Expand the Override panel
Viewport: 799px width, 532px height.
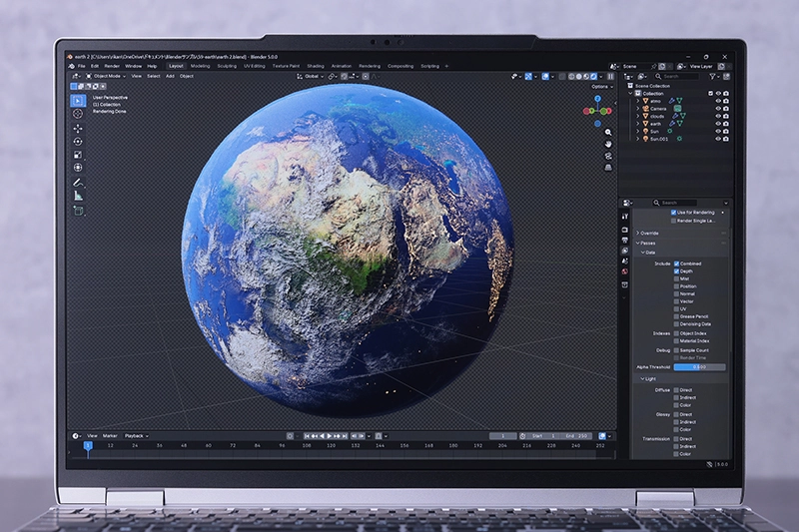click(x=647, y=234)
